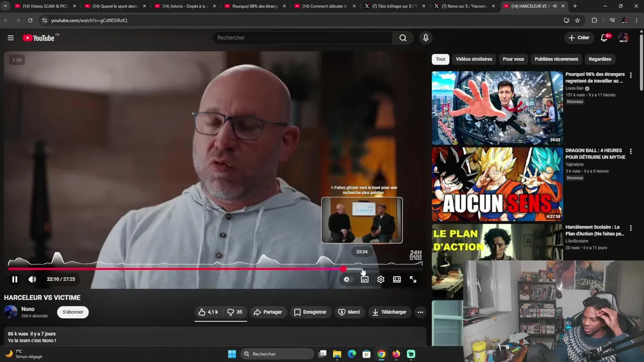Open a new browser tab

pyautogui.click(x=575, y=6)
